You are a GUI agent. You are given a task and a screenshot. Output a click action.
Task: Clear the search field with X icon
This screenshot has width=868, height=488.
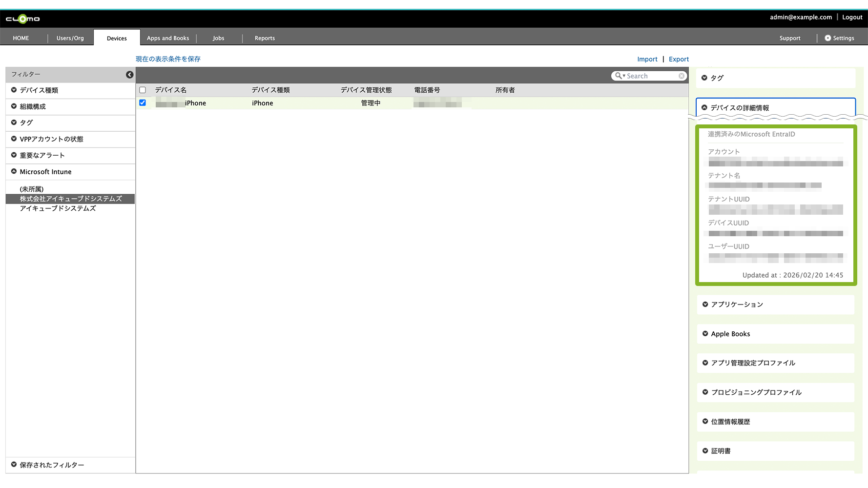click(x=682, y=76)
